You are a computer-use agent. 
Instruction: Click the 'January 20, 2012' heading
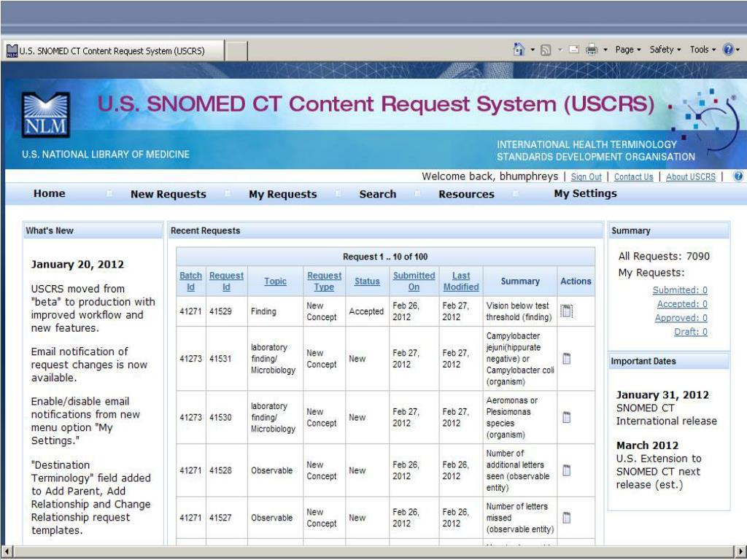pos(77,264)
